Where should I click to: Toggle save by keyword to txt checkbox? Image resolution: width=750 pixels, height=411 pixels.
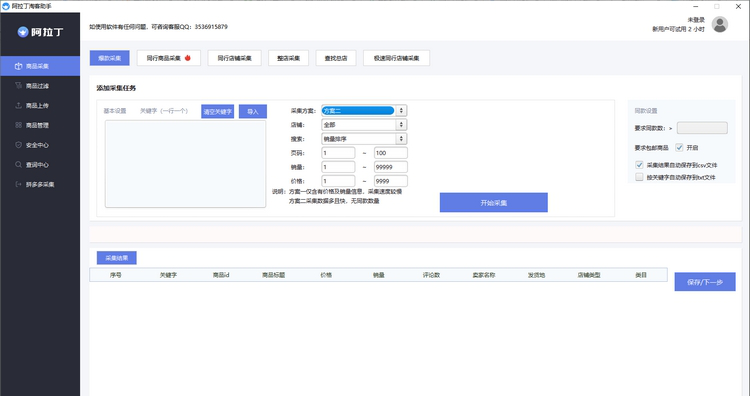[x=639, y=177]
